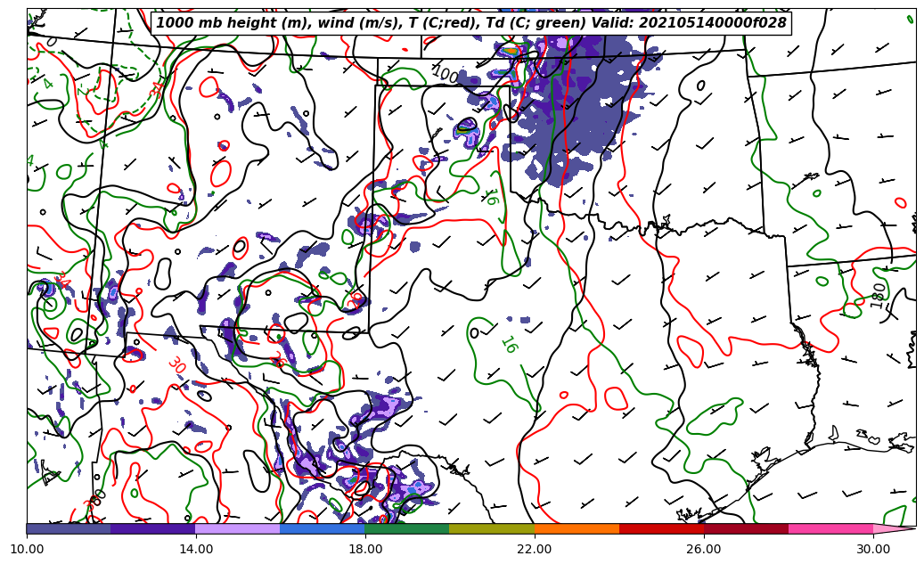Click the 30.00 colorbar tick label
The height and width of the screenshot is (564, 924).
873,549
